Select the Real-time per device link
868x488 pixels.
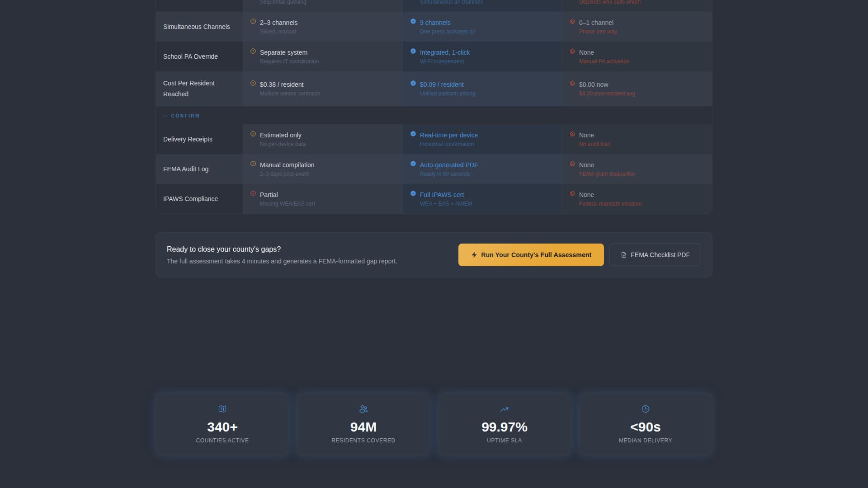coord(448,135)
